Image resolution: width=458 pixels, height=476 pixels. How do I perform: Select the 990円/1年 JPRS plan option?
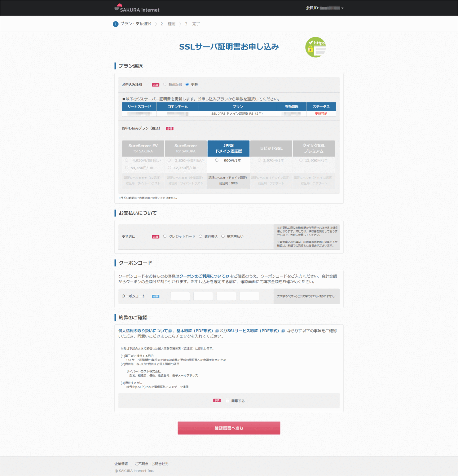217,160
